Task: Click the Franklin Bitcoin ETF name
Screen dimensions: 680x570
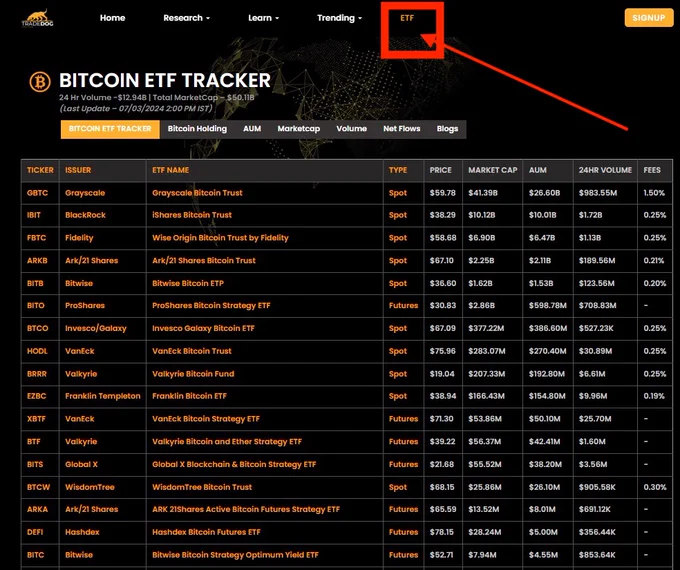Action: click(190, 396)
